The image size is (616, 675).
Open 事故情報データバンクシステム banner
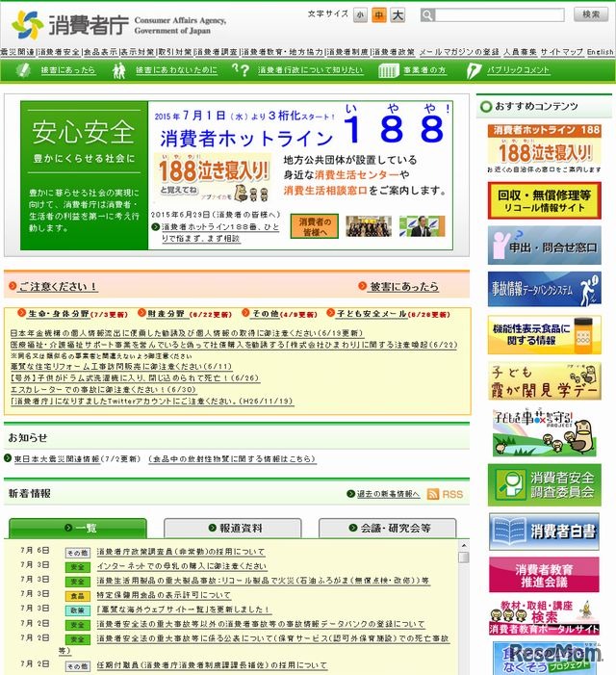coord(544,289)
